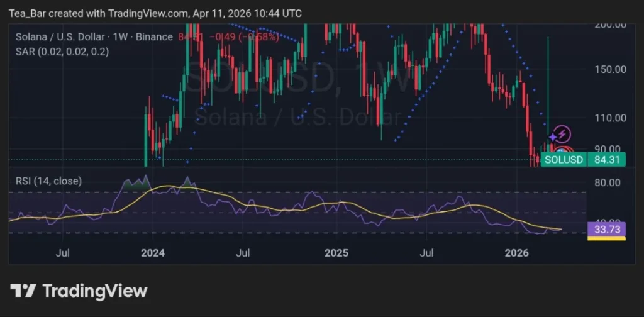Click the yellow RSI moving-average marker

(x=606, y=238)
